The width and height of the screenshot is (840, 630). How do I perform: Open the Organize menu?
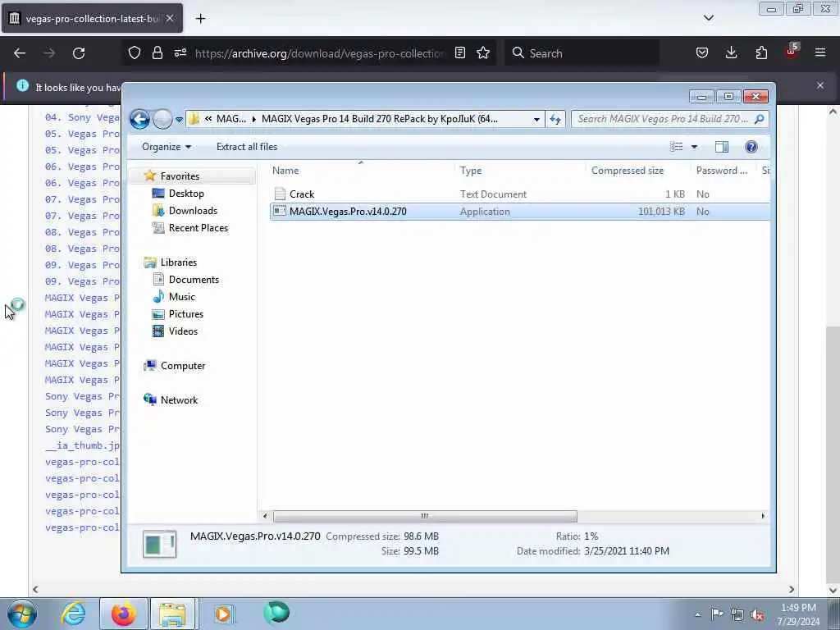[166, 147]
